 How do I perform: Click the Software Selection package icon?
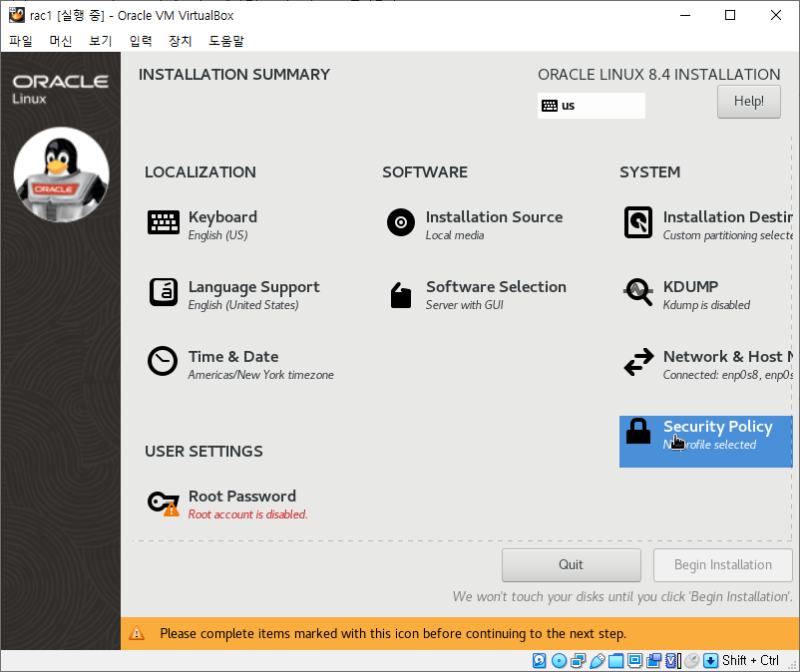click(401, 295)
